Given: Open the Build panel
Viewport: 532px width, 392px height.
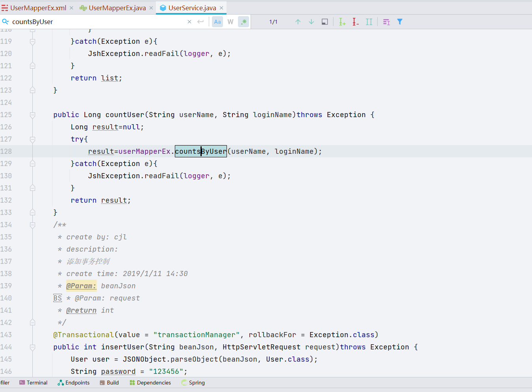Looking at the screenshot, I should point(109,382).
